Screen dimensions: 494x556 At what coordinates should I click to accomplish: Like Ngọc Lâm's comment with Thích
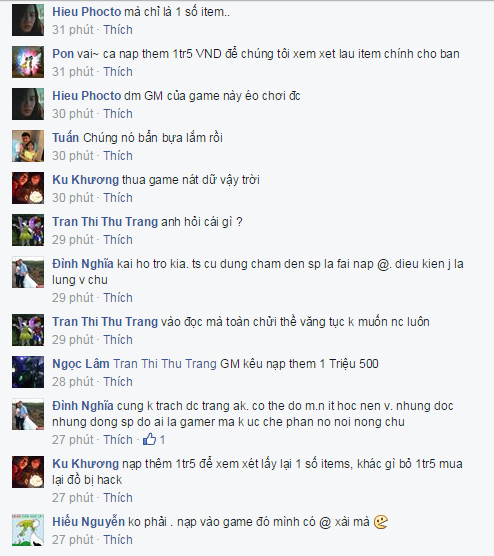[x=118, y=382]
